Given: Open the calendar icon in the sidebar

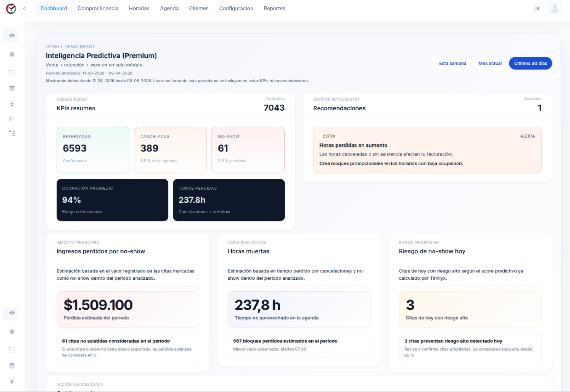Looking at the screenshot, I should pos(12,88).
